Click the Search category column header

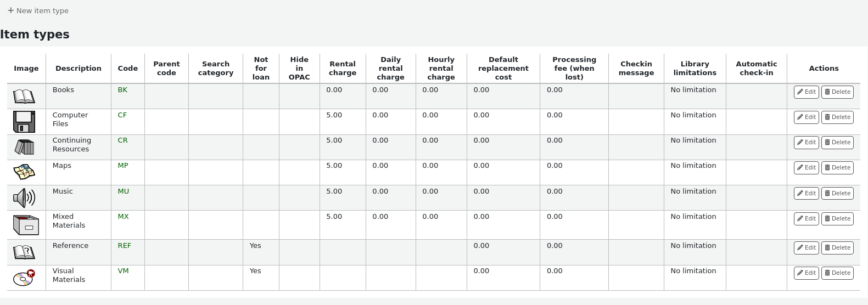click(216, 69)
